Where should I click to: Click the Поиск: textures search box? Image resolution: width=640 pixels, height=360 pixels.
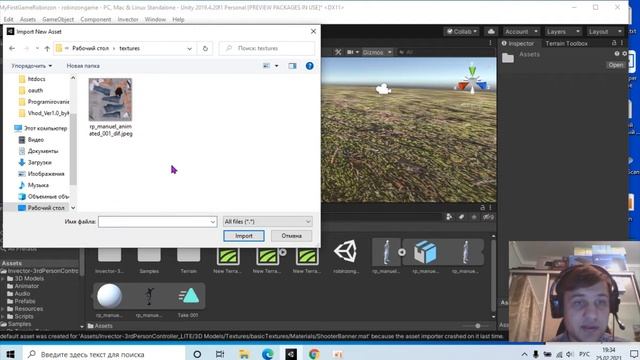(x=267, y=48)
